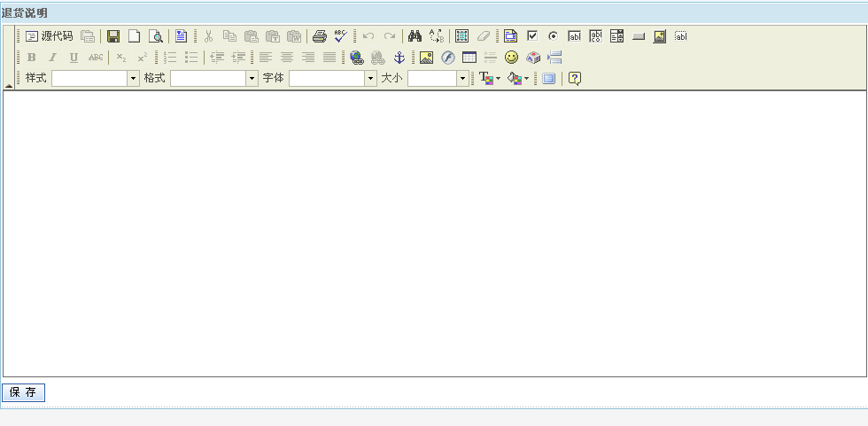The width and height of the screenshot is (868, 426).
Task: Open the 大小 size dropdown
Action: (x=438, y=79)
